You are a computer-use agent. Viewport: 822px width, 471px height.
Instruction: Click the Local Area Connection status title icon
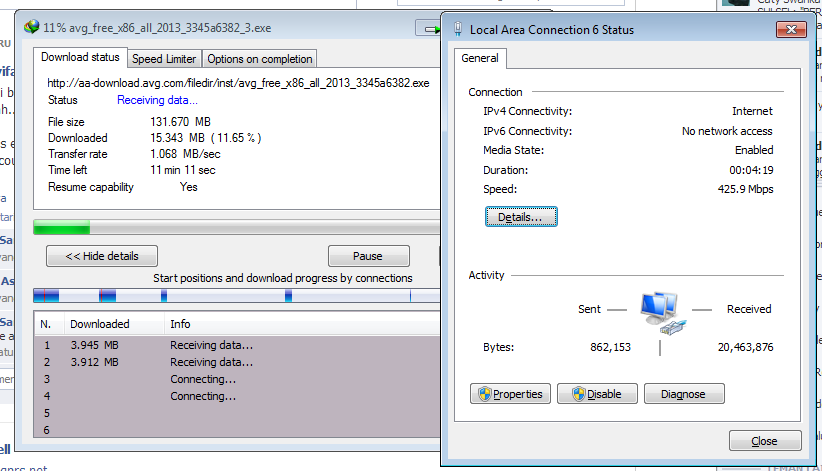point(458,29)
